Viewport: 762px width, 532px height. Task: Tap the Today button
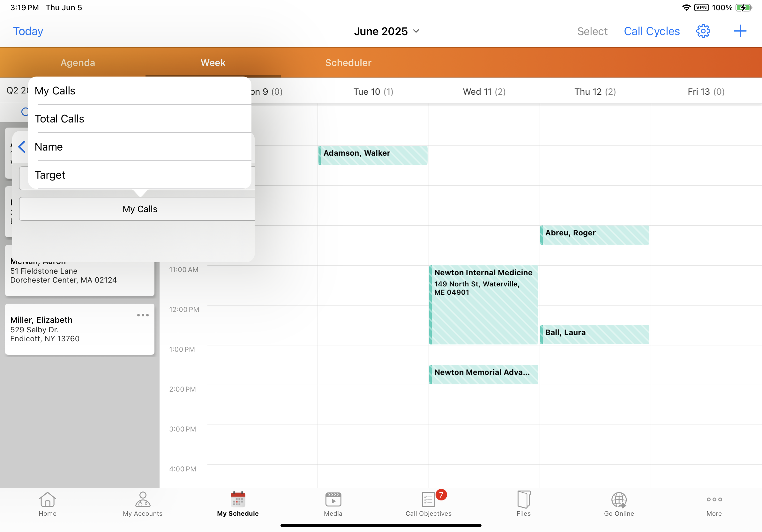[28, 31]
